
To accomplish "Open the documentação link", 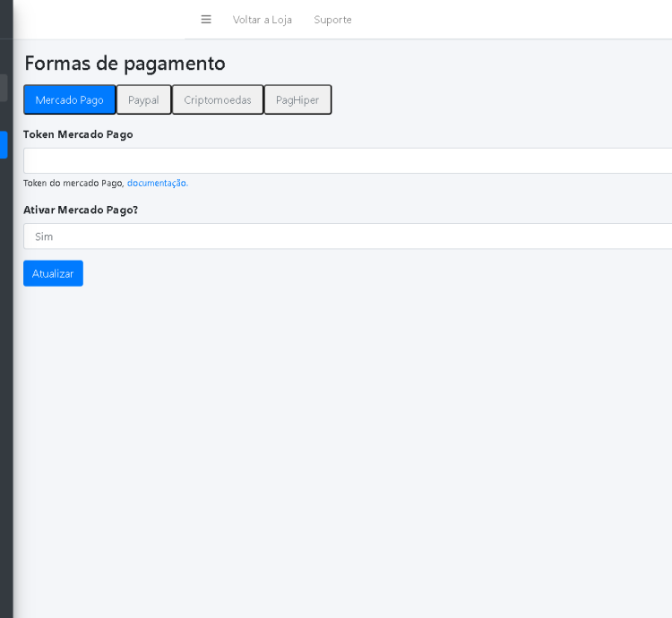I will (x=157, y=183).
